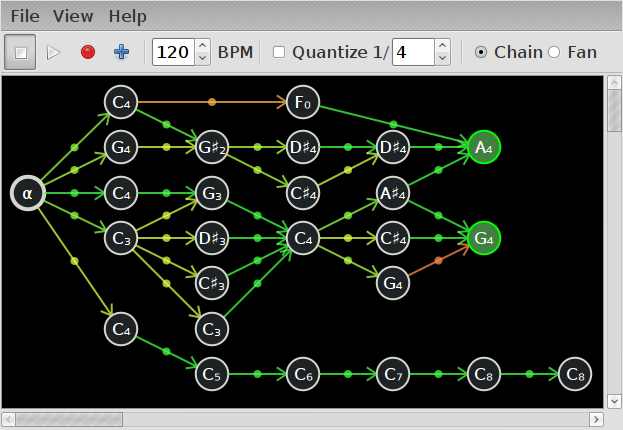Viewport: 623px width, 430px height.
Task: Click the quantize value field showing 4
Action: [413, 52]
